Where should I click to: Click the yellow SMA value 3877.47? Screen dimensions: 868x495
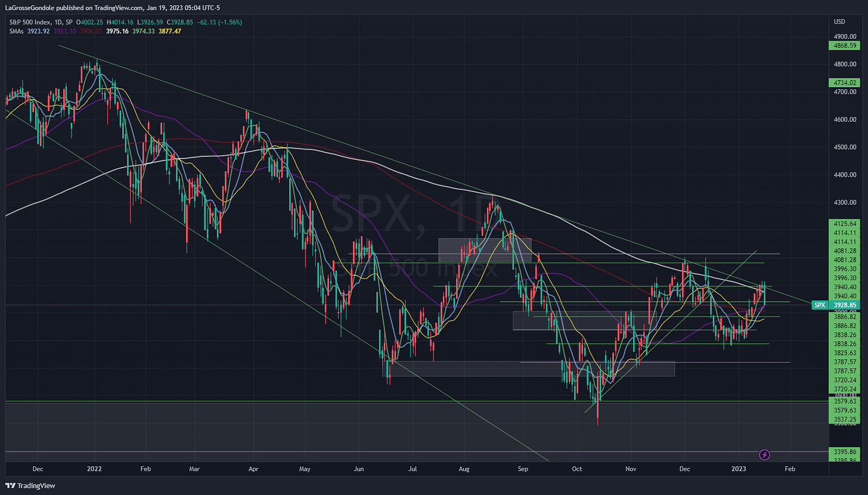coord(169,30)
